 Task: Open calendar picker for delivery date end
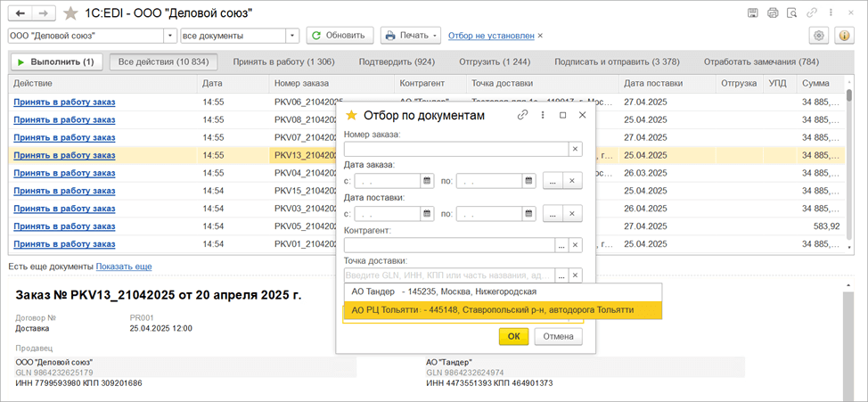pyautogui.click(x=528, y=214)
